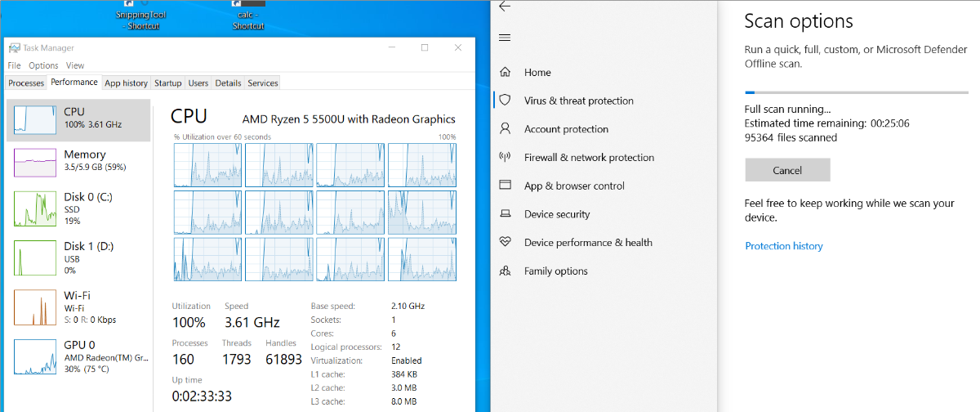The height and width of the screenshot is (412, 980).
Task: Click the 95364 files scanned text
Action: pos(791,137)
